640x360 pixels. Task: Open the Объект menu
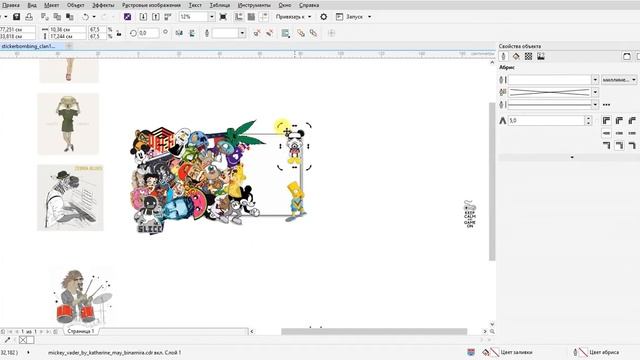[76, 5]
